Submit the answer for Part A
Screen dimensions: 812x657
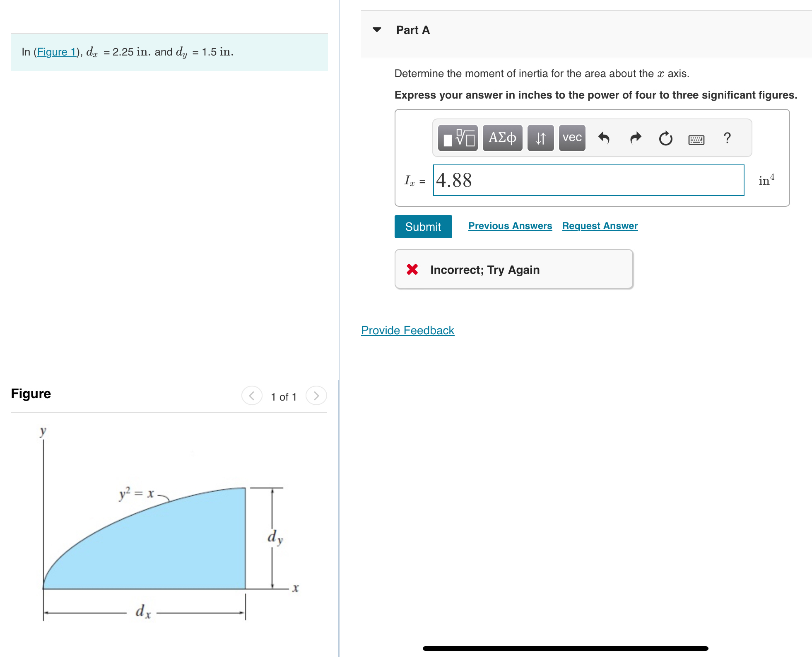(423, 226)
